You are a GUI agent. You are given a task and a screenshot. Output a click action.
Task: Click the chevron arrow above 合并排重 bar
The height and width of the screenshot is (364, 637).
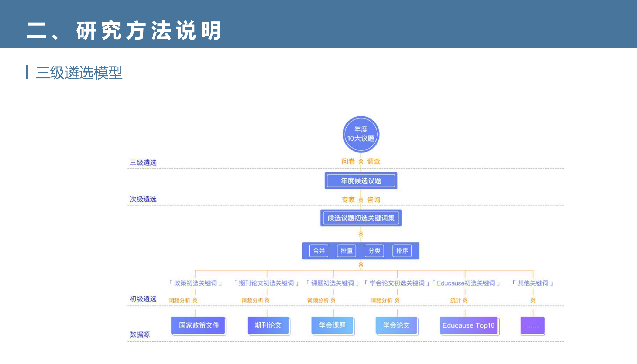coord(361,234)
